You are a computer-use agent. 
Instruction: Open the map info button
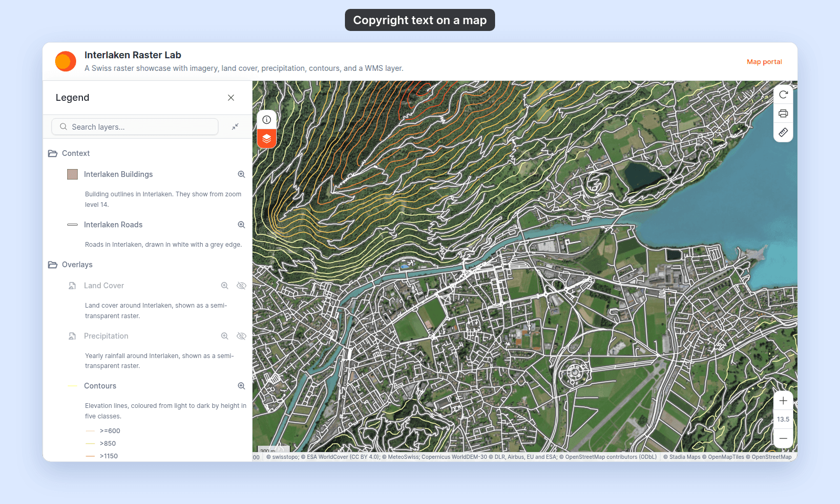click(267, 120)
